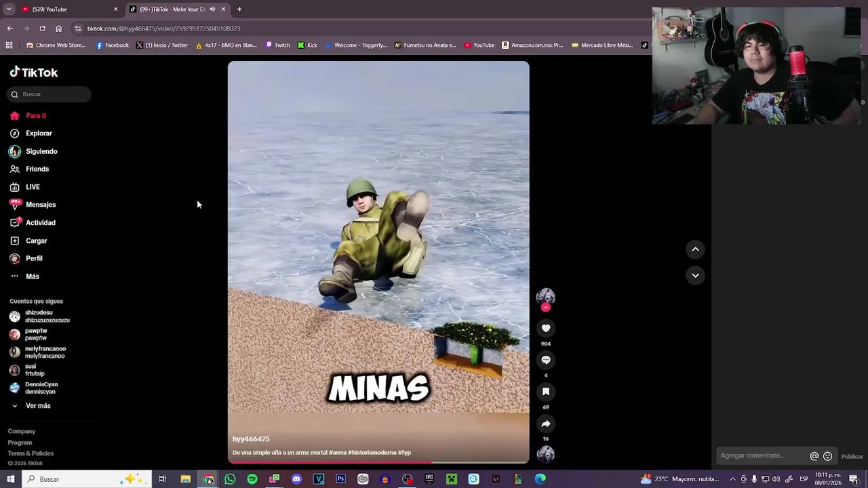Click the browser home button
868x488 pixels.
tap(58, 28)
